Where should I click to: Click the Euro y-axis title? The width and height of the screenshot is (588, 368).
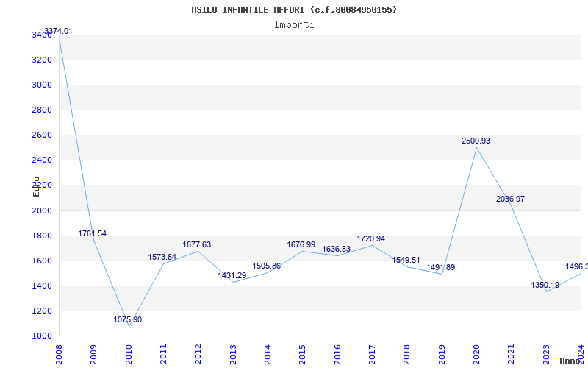pyautogui.click(x=36, y=186)
